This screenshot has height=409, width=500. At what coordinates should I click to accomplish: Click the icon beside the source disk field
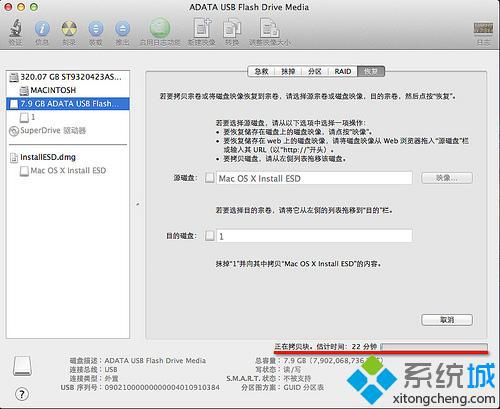[x=209, y=178]
